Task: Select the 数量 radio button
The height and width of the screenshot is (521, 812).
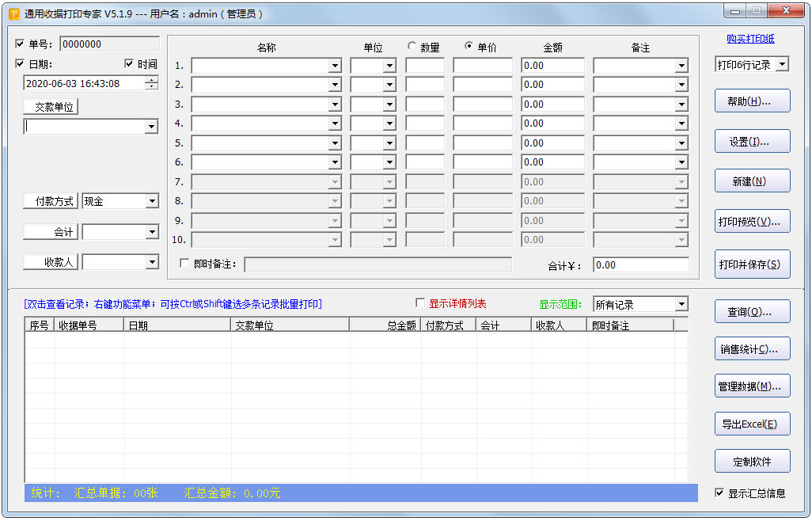Action: click(x=412, y=47)
